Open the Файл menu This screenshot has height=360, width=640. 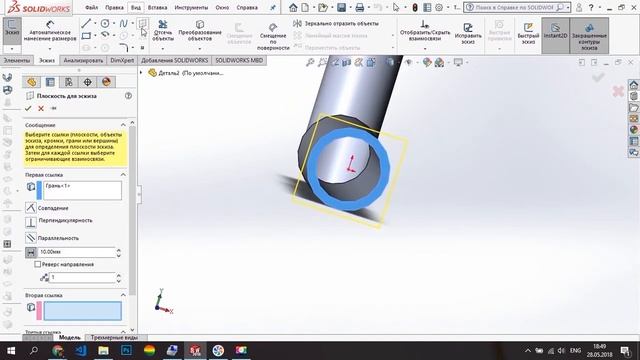[91, 7]
